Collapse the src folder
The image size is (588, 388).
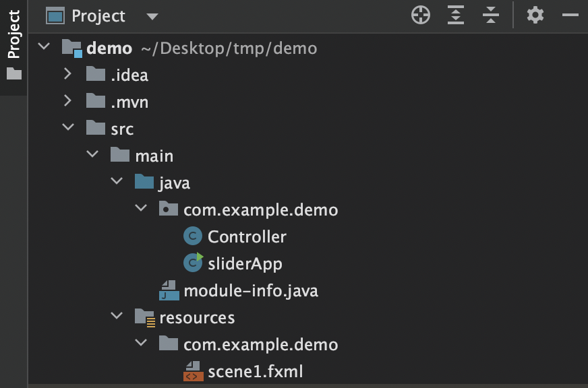[x=67, y=128]
